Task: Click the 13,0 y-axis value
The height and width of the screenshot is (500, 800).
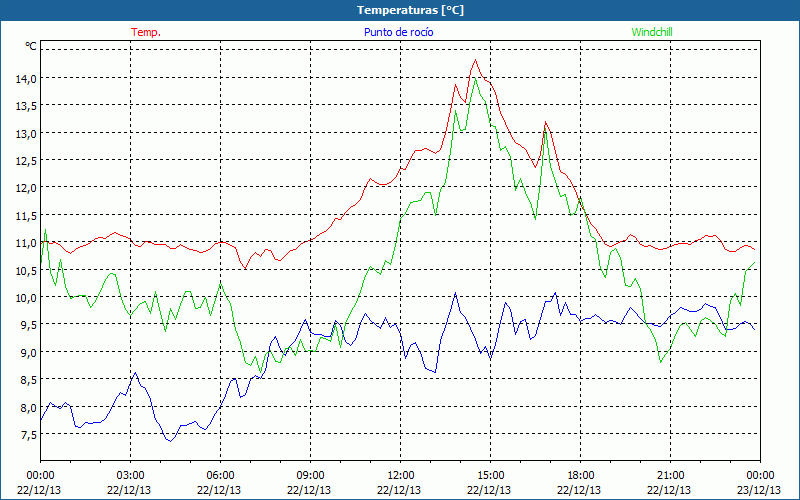Action: [x=26, y=133]
